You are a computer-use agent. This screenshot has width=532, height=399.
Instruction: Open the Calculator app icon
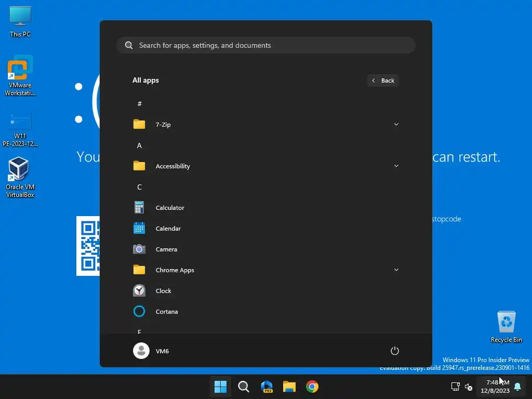pos(139,208)
